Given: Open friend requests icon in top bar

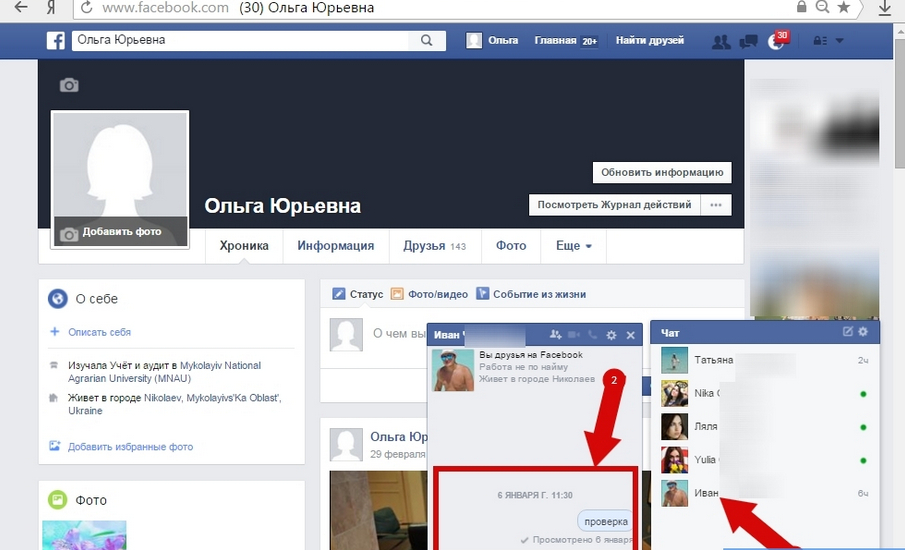Looking at the screenshot, I should [x=721, y=42].
